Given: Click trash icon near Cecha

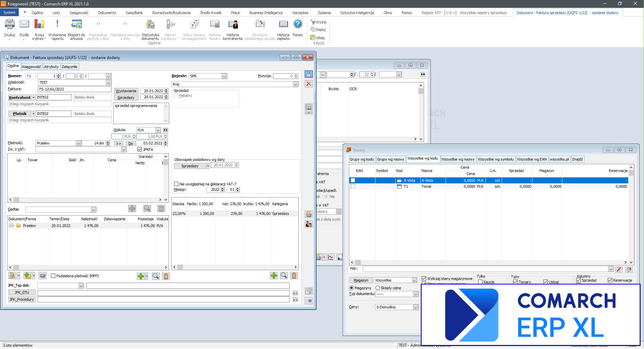Looking at the screenshot, I should (x=161, y=209).
